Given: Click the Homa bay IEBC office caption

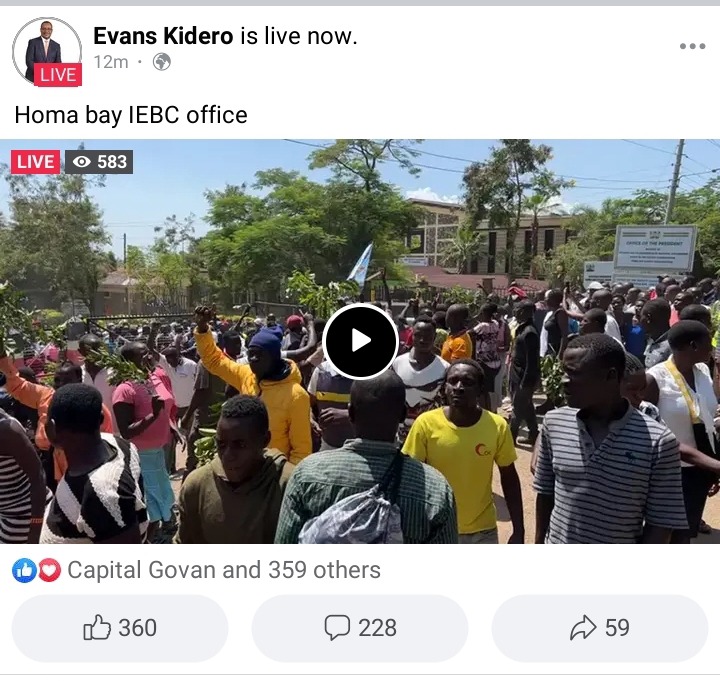Looking at the screenshot, I should click(131, 115).
